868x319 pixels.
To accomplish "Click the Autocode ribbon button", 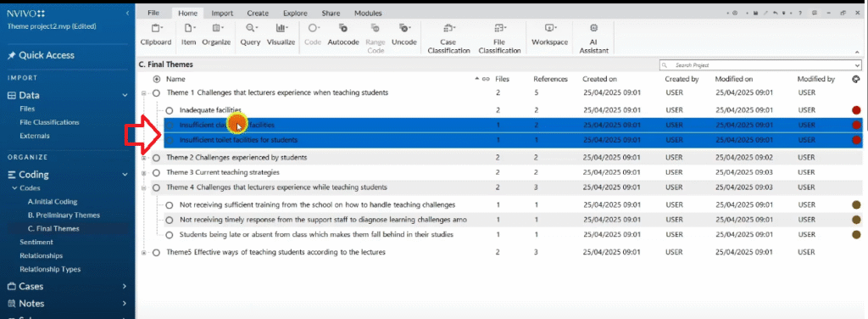I will pos(343,34).
